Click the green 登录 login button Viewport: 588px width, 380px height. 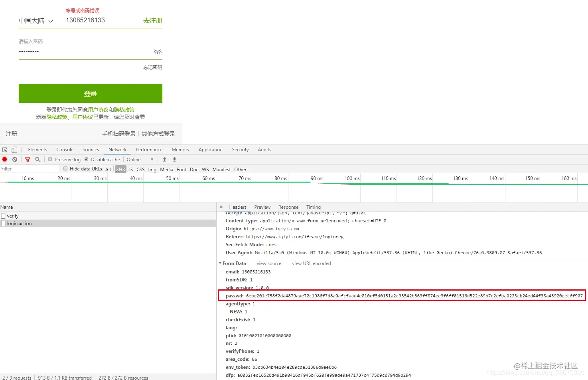91,93
